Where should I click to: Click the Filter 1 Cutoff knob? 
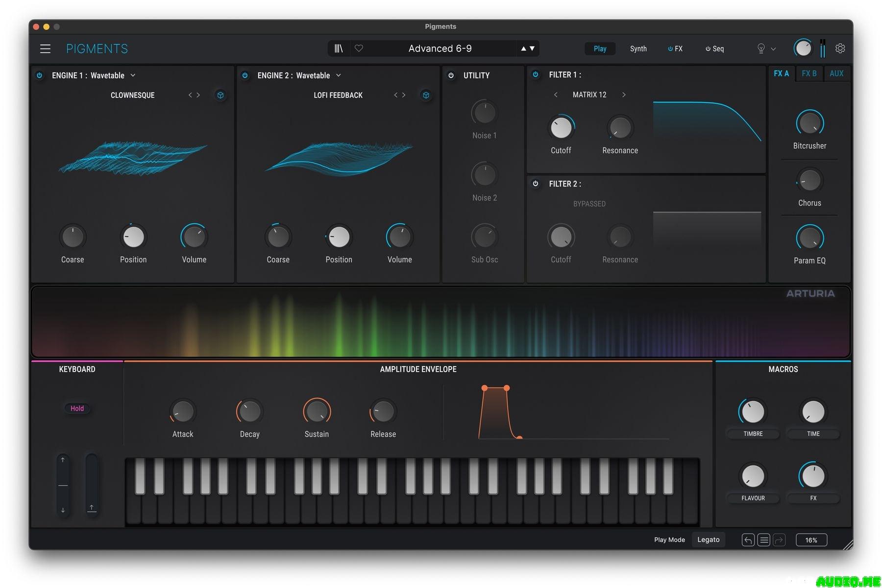pyautogui.click(x=561, y=128)
